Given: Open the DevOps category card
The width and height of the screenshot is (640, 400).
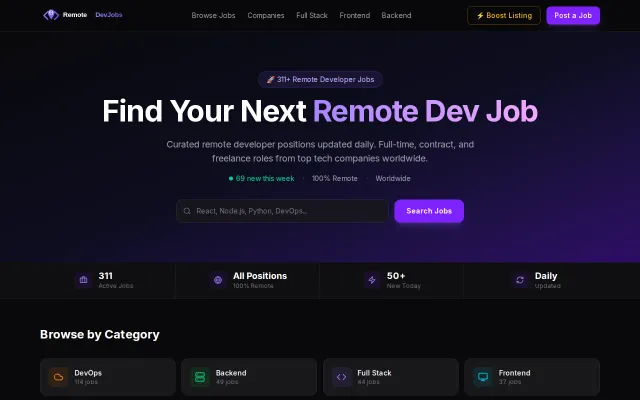Looking at the screenshot, I should 108,377.
